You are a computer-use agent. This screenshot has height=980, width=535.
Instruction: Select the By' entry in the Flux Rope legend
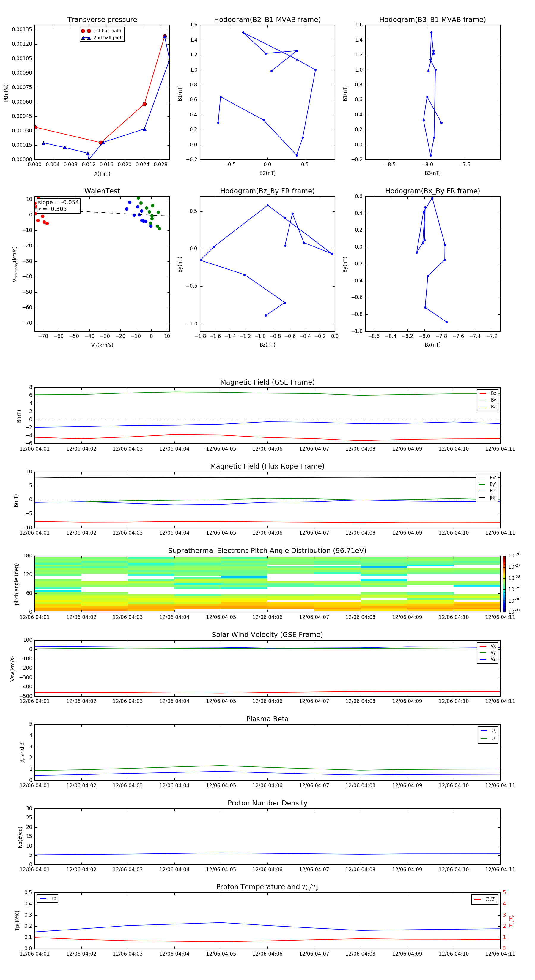(x=487, y=484)
